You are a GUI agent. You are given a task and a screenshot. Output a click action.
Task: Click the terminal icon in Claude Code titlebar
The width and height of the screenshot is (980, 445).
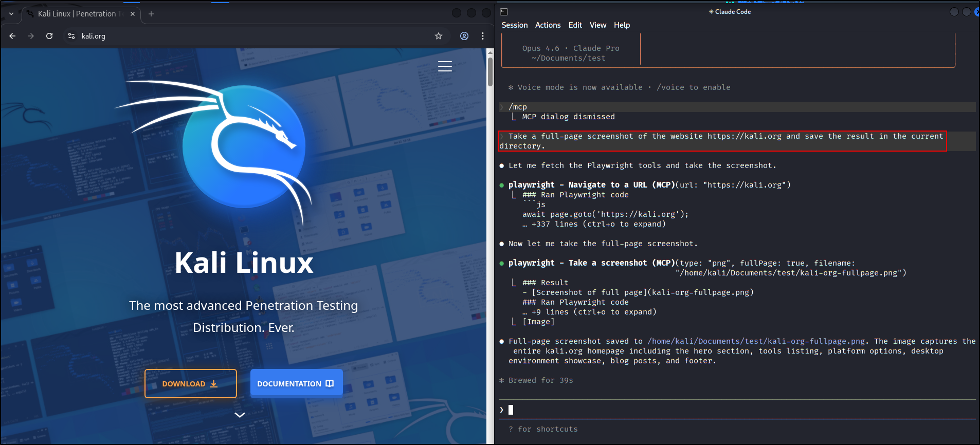coord(504,12)
